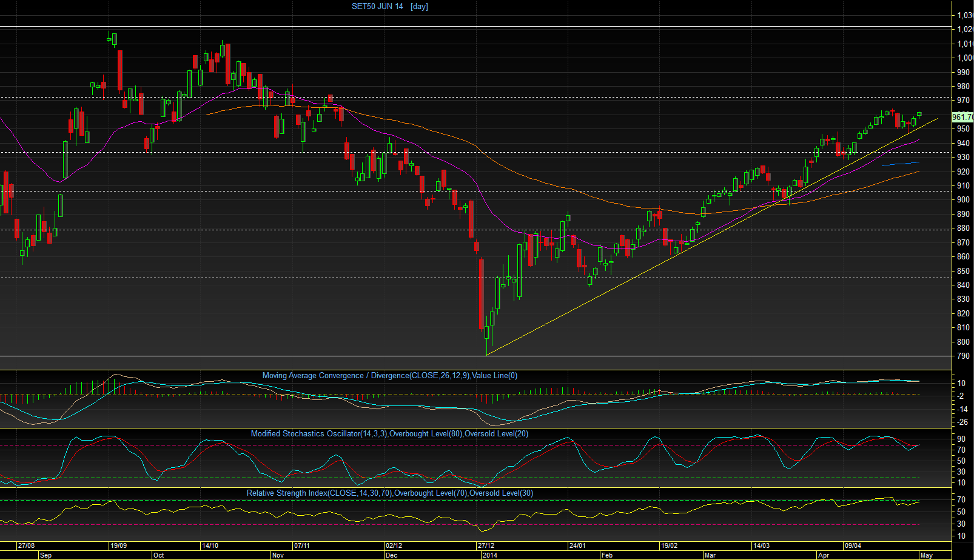Click the 860 price axis label

pos(963,257)
